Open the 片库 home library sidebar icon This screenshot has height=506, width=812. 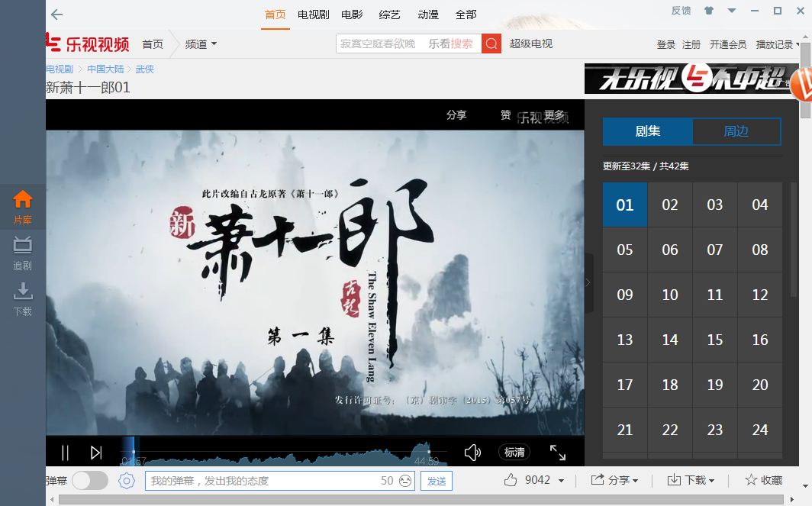coord(22,206)
